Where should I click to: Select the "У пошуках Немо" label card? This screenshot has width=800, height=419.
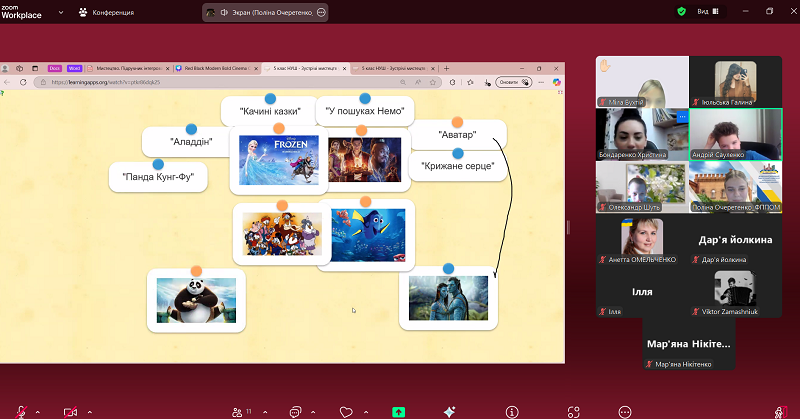(365, 111)
